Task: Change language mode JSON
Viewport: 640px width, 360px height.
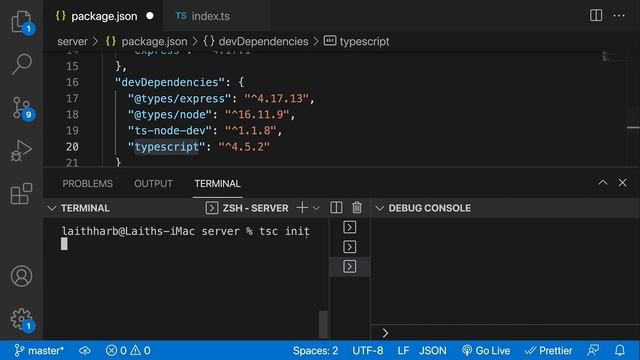Action: click(x=433, y=350)
